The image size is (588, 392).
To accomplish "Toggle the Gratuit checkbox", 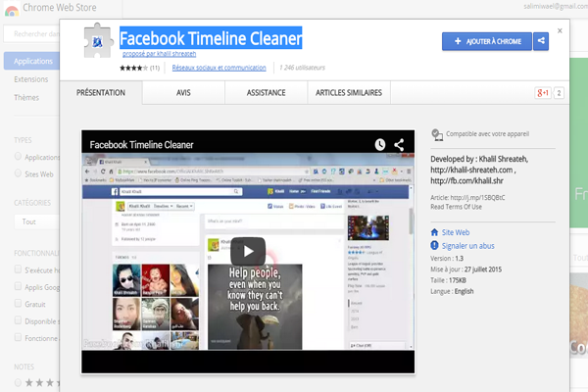I will pos(18,303).
